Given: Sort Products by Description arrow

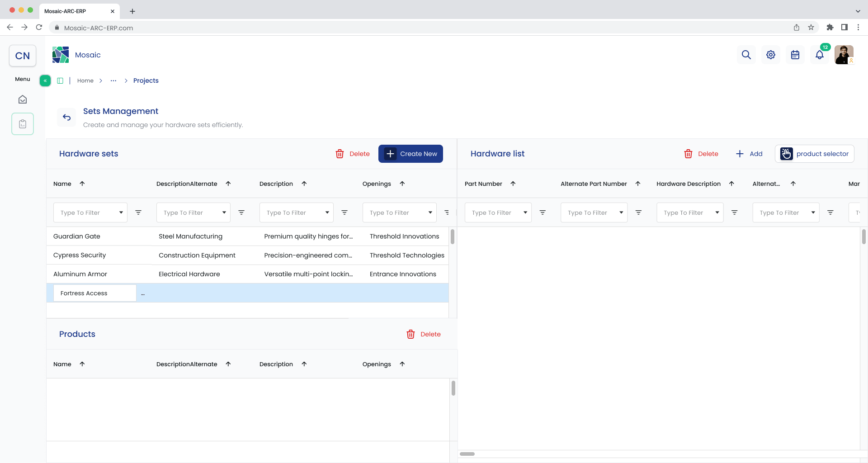Looking at the screenshot, I should pyautogui.click(x=304, y=364).
